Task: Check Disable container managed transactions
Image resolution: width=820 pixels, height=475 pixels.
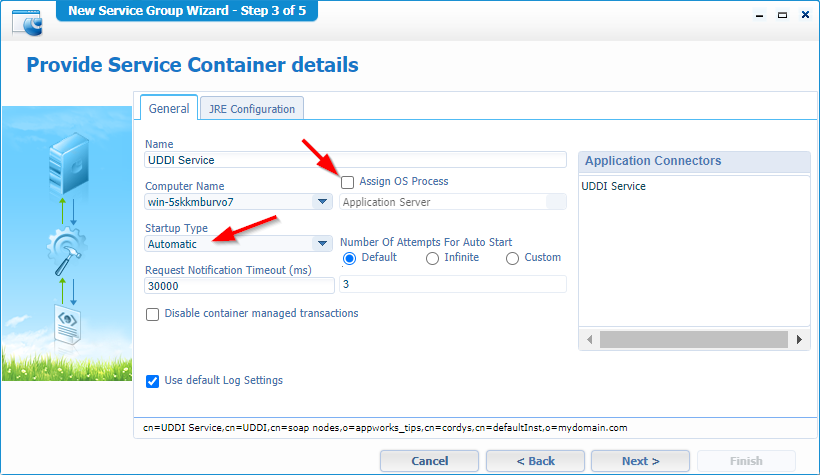Action: coord(153,314)
